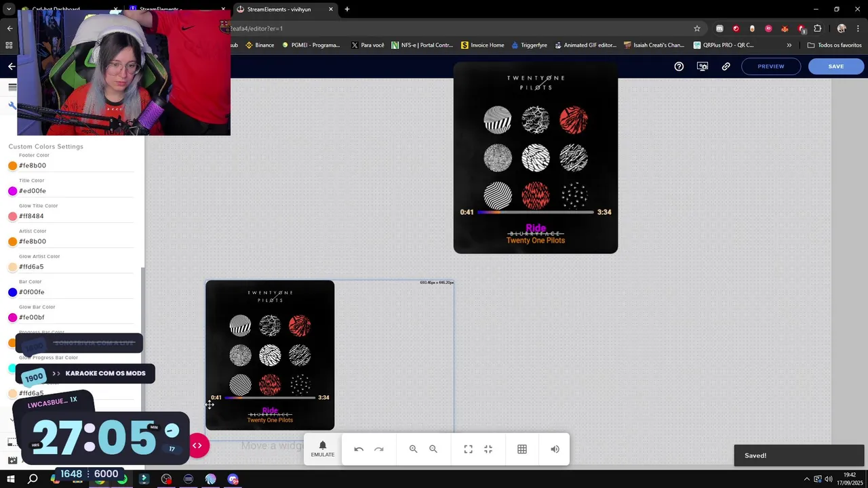The image size is (868, 488).
Task: Undo last action in bottom toolbar
Action: [x=359, y=449]
